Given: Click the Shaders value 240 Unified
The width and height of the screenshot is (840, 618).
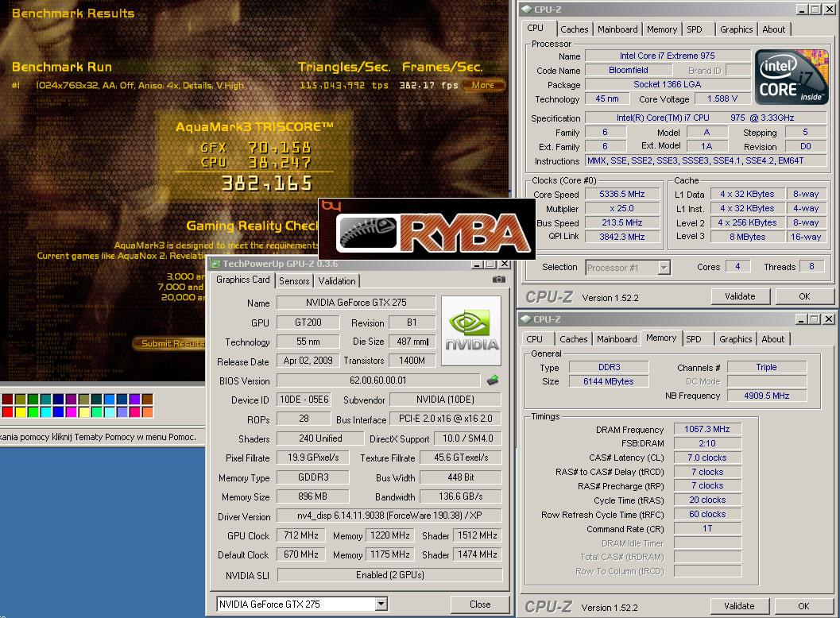Looking at the screenshot, I should point(320,438).
